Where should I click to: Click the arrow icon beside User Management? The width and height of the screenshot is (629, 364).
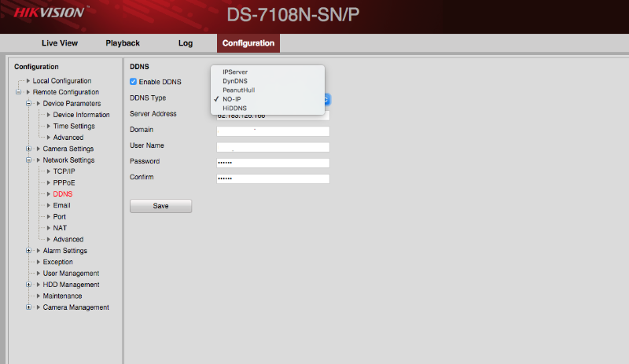[x=39, y=274]
